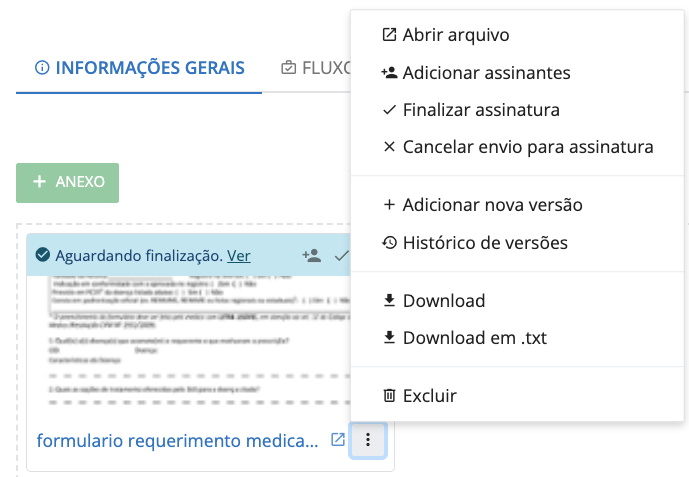Click the add signer icon in the status bar
Viewport: 689px width, 477px height.
coord(312,255)
